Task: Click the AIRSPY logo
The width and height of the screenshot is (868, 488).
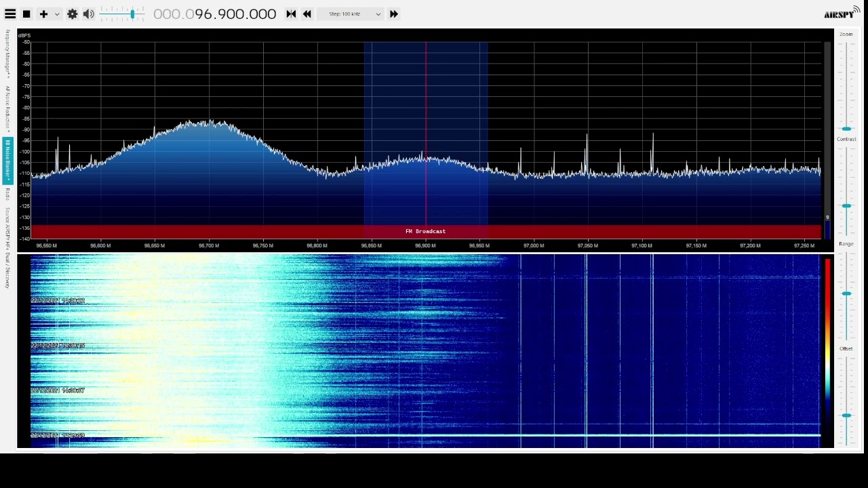Action: (x=842, y=13)
